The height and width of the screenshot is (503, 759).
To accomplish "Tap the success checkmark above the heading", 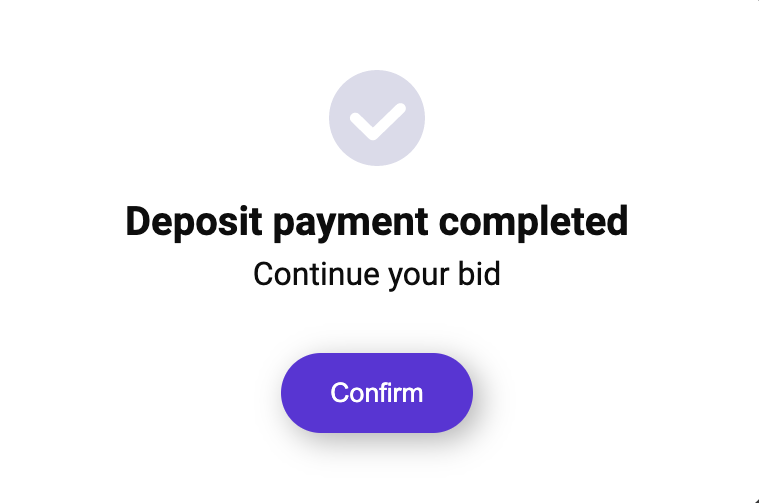I will (x=377, y=119).
